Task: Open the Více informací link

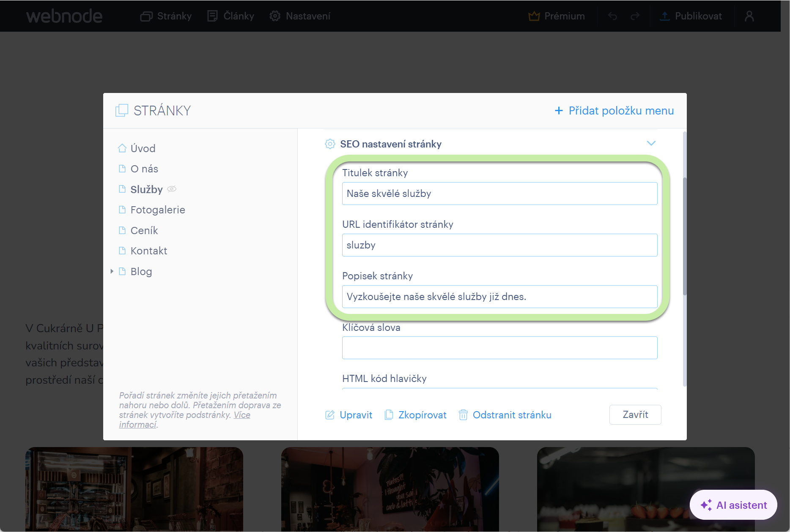Action: click(x=184, y=420)
